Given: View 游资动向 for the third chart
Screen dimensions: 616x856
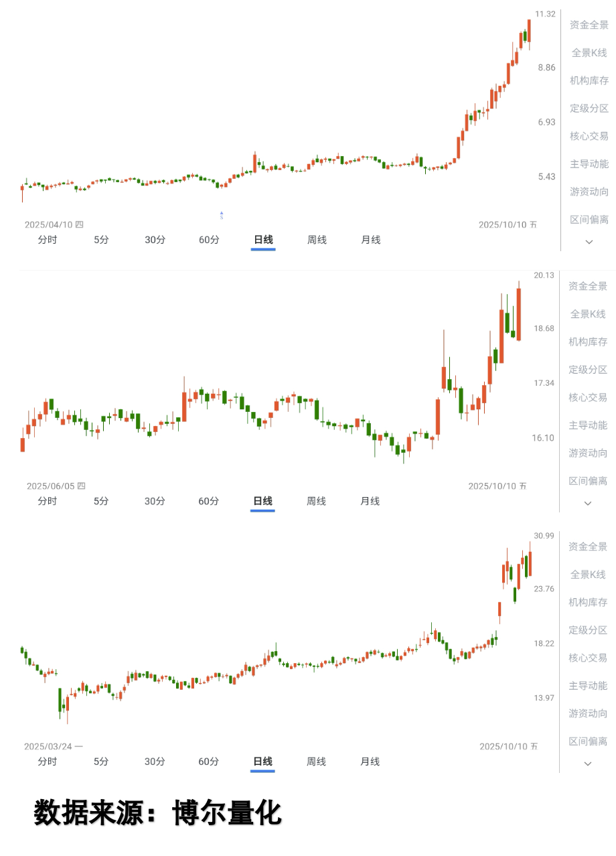Looking at the screenshot, I should (587, 713).
